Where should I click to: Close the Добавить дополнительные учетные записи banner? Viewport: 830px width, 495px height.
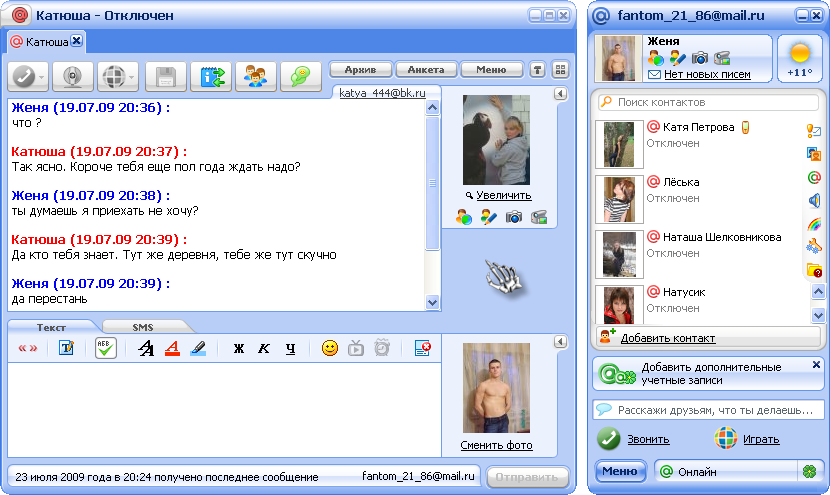point(816,364)
